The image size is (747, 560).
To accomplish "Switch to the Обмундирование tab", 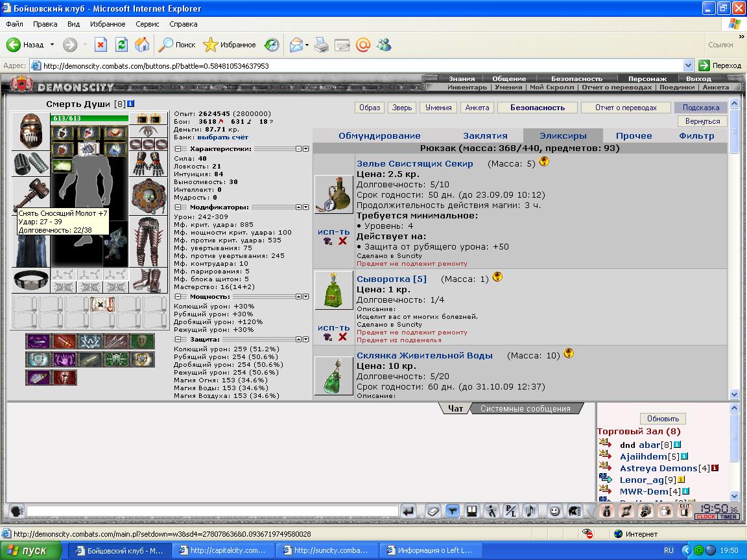I will click(379, 135).
